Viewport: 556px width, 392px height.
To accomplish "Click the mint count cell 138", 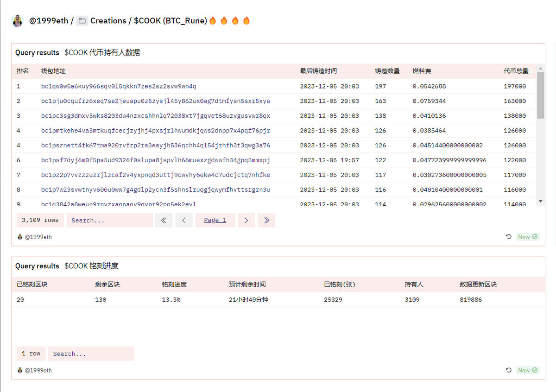I will pyautogui.click(x=380, y=116).
